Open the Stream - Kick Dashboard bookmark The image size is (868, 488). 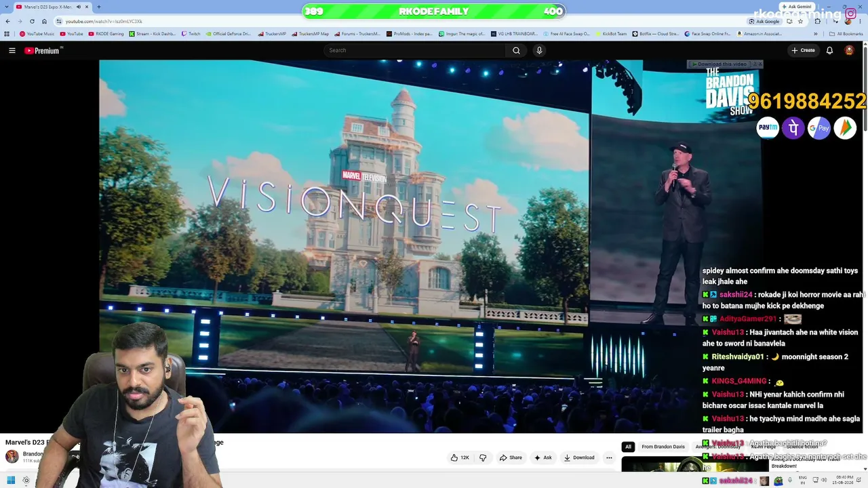pyautogui.click(x=152, y=33)
